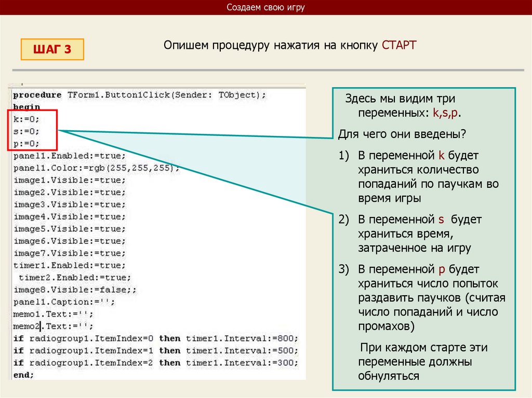The height and width of the screenshot is (398, 532).
Task: Click the line timer1.Enabled:=true;
Action: pos(69,265)
